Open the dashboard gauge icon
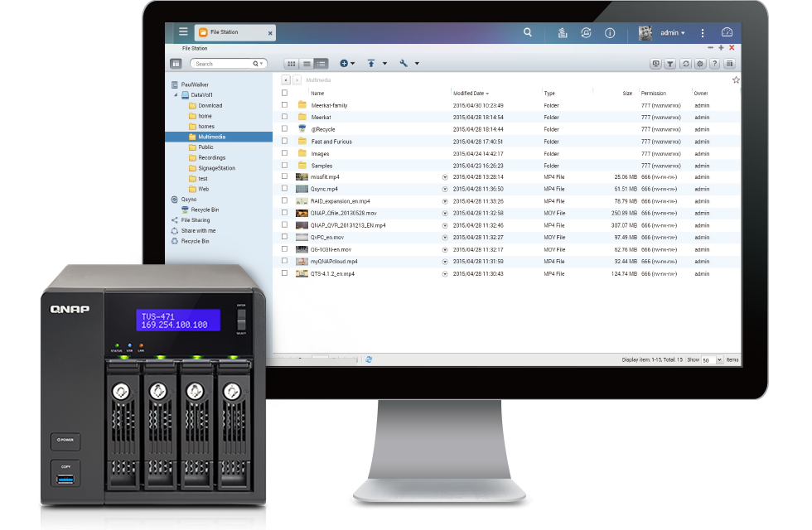 pyautogui.click(x=727, y=32)
